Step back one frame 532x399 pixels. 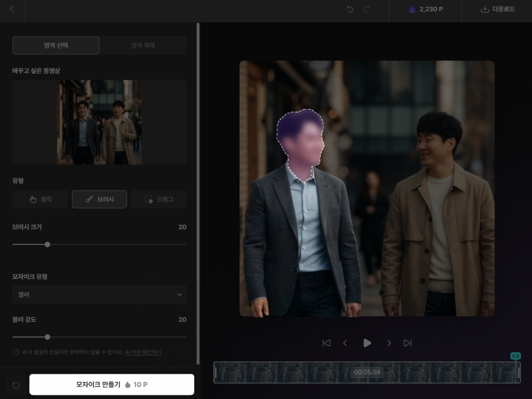[345, 343]
